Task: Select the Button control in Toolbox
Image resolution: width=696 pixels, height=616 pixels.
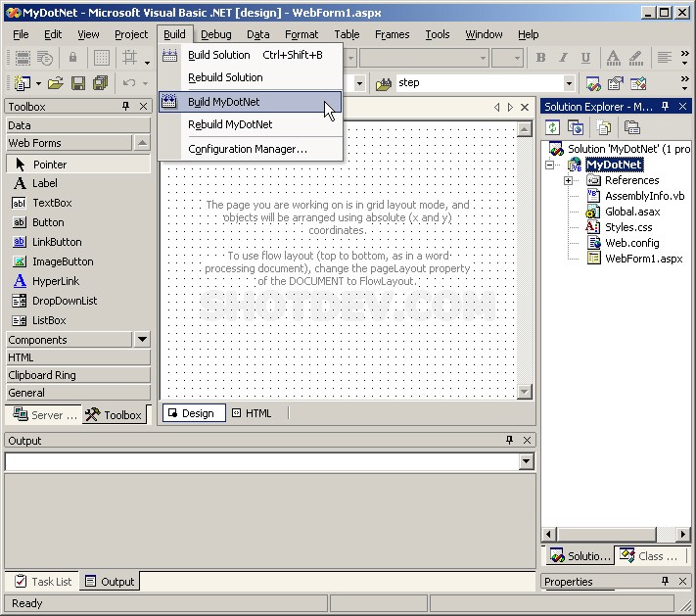Action: 77,222
